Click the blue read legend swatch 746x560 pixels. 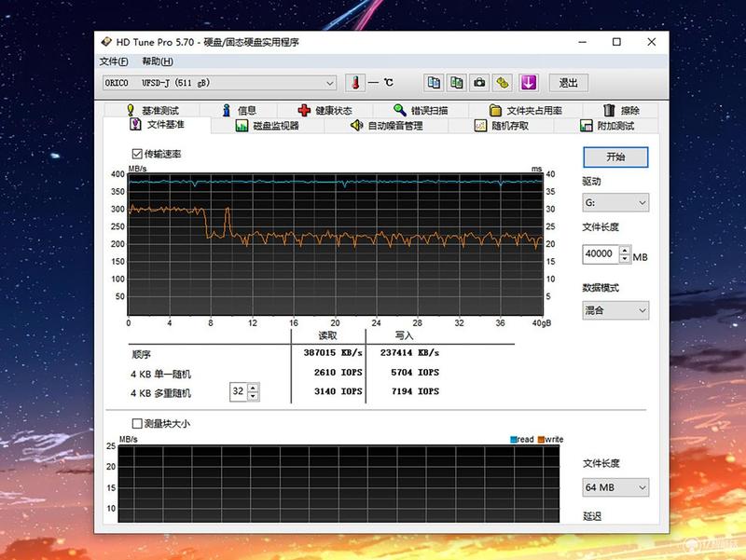coord(514,440)
